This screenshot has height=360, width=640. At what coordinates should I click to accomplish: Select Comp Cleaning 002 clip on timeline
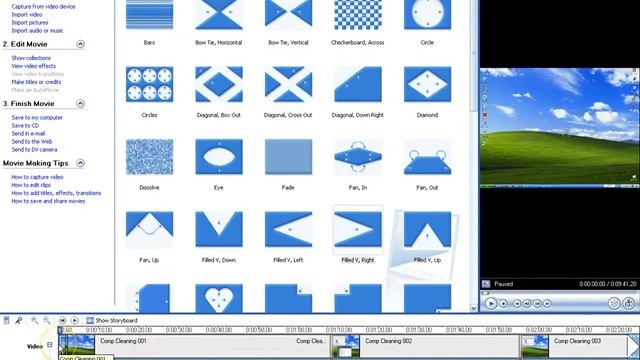[425, 346]
